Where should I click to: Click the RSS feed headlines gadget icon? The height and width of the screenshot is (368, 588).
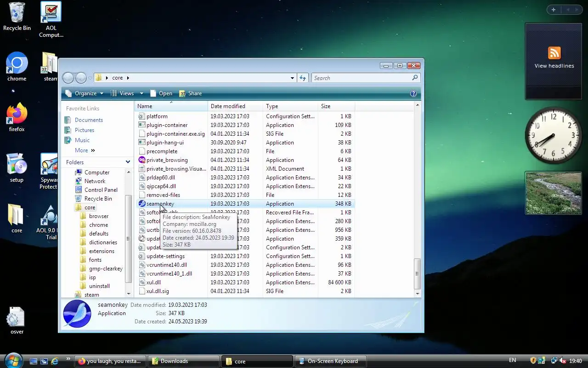click(x=554, y=52)
